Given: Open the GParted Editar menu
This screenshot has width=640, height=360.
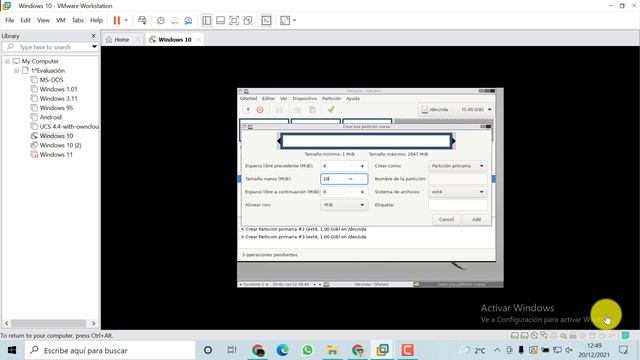Looking at the screenshot, I should click(x=268, y=99).
